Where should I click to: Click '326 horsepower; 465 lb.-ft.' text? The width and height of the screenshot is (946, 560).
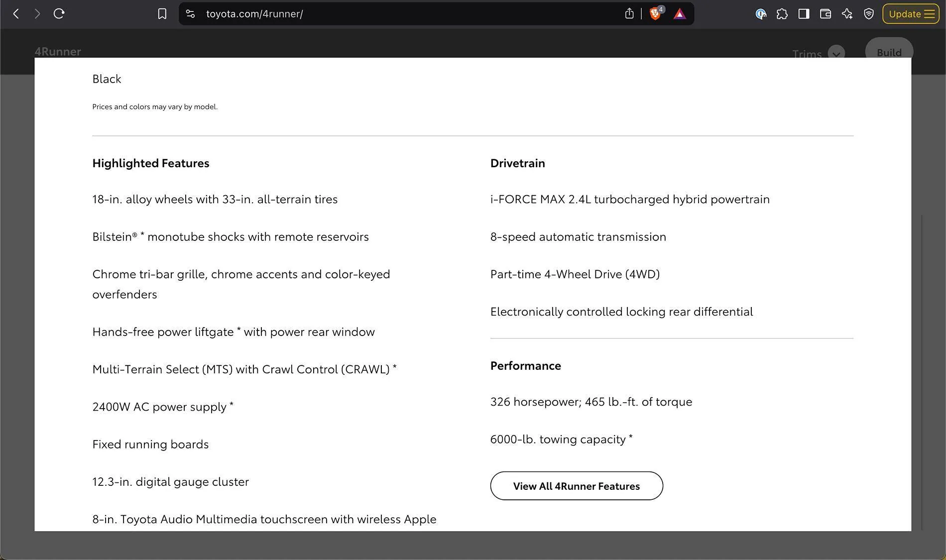point(591,402)
